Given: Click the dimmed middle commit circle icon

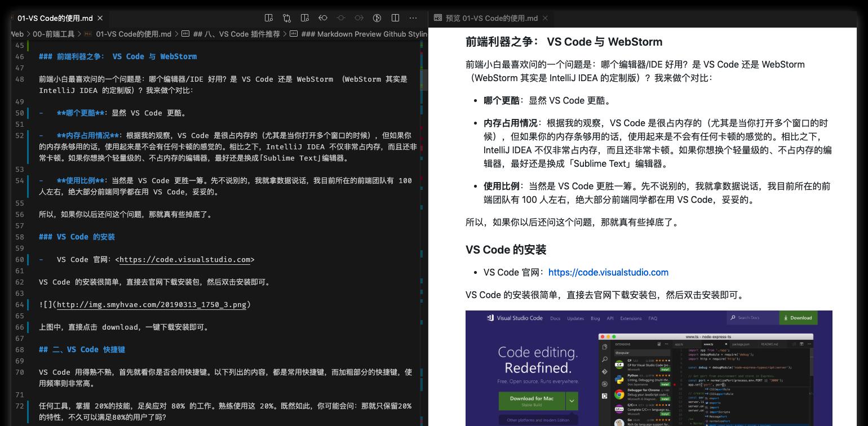Looking at the screenshot, I should 341,18.
